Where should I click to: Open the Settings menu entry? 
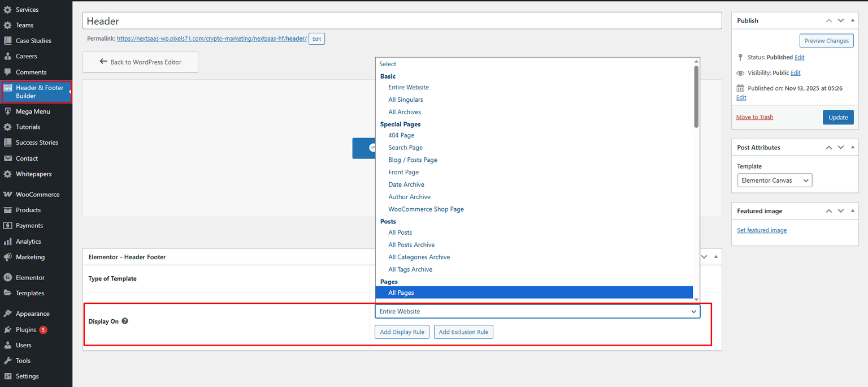[x=26, y=376]
